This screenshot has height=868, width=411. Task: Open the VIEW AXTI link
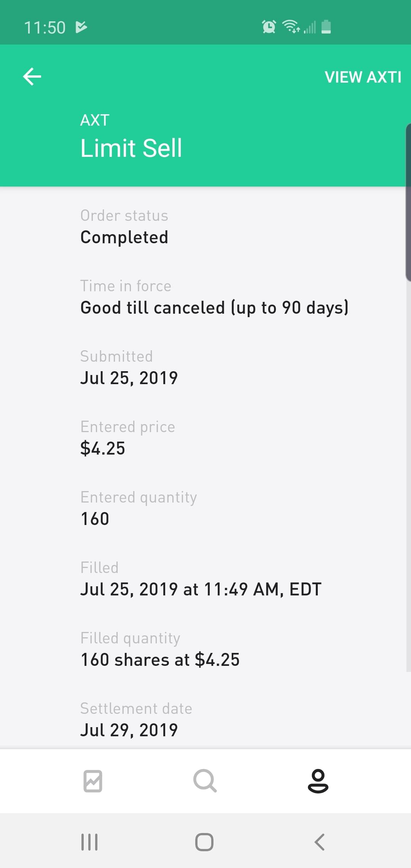[x=363, y=77]
